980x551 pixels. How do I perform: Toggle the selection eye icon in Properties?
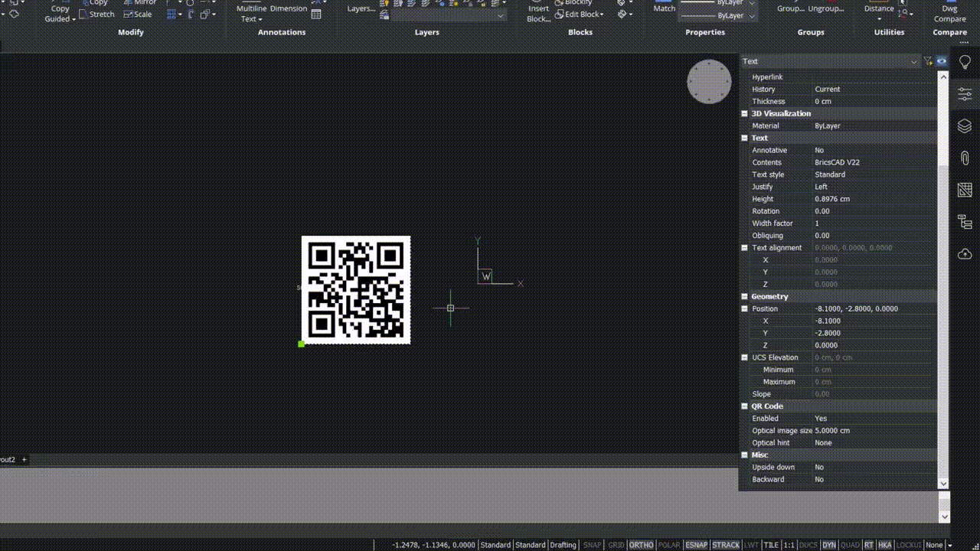942,61
